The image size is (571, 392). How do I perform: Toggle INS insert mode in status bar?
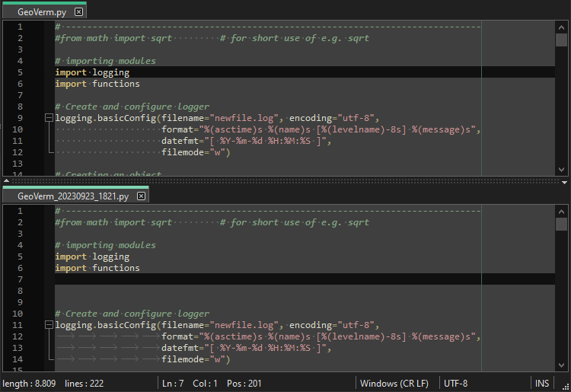[542, 383]
